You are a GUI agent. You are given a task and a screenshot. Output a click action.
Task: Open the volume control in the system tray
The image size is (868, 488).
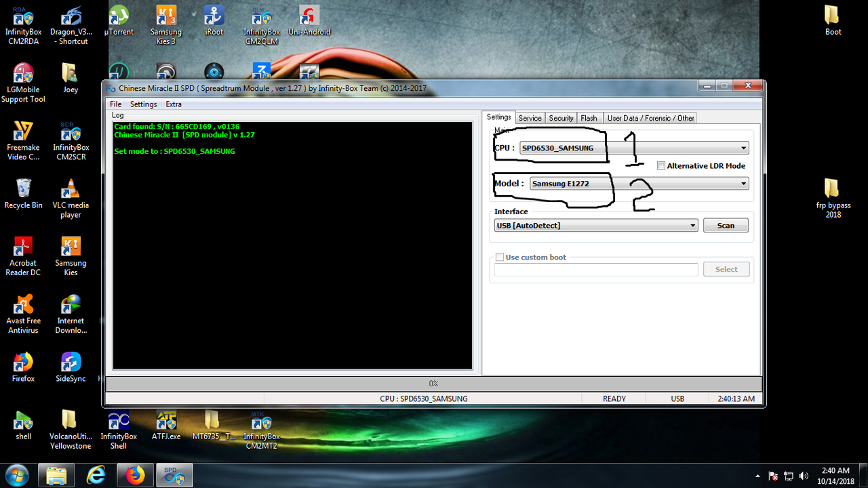(x=804, y=476)
